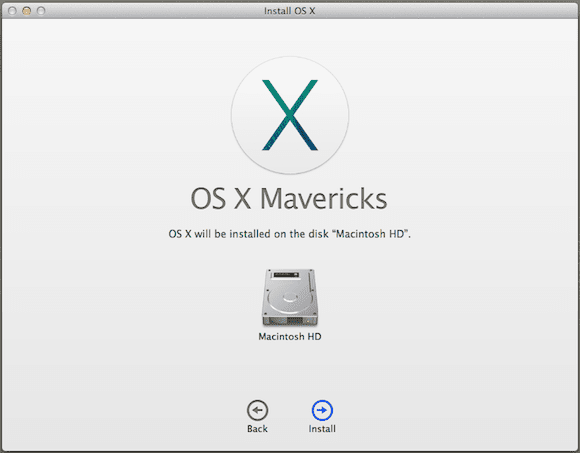Close the Install OS X window
The width and height of the screenshot is (580, 453).
point(12,11)
